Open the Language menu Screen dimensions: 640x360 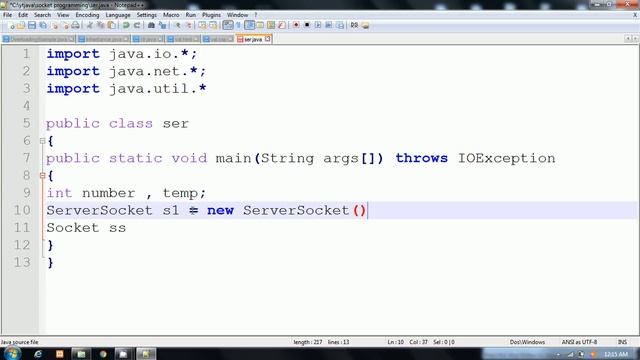tap(118, 15)
